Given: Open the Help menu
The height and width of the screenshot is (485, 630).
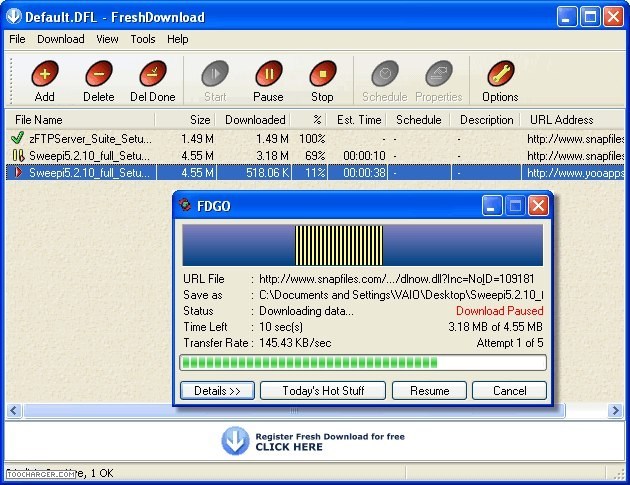Looking at the screenshot, I should pos(178,39).
